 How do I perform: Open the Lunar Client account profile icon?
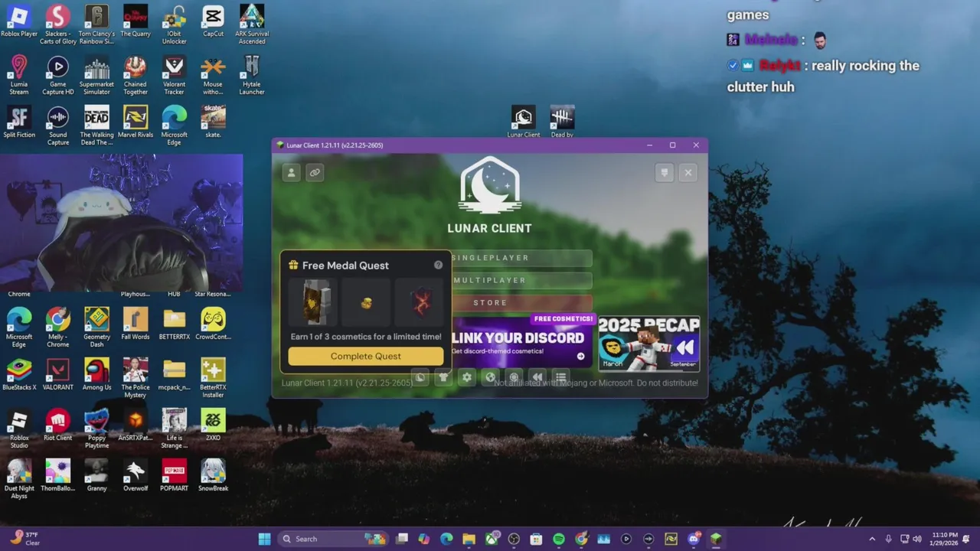(x=291, y=172)
